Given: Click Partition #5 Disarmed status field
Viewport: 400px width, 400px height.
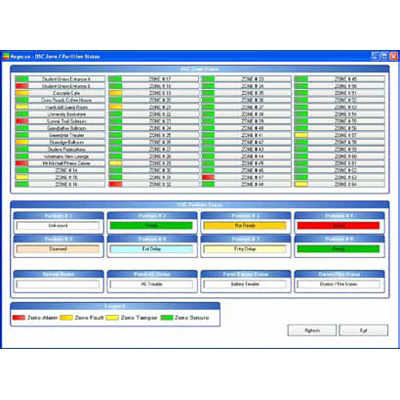Looking at the screenshot, I should (x=58, y=249).
